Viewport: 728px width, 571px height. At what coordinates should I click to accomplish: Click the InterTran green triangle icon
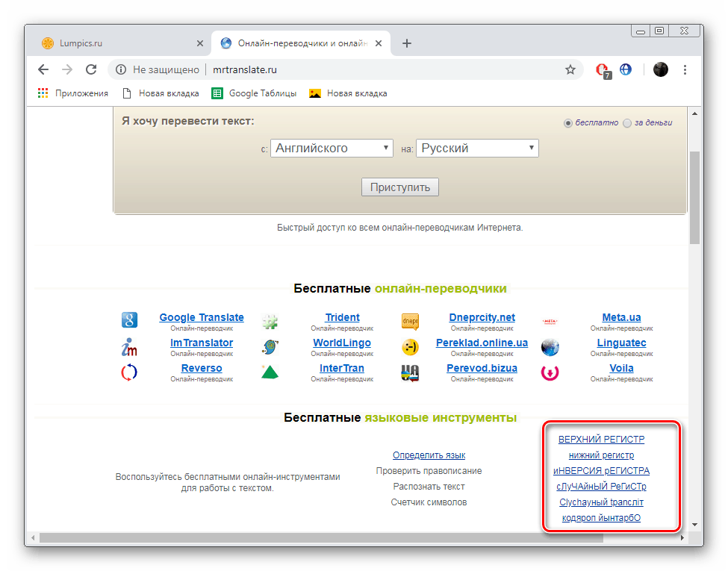click(269, 372)
